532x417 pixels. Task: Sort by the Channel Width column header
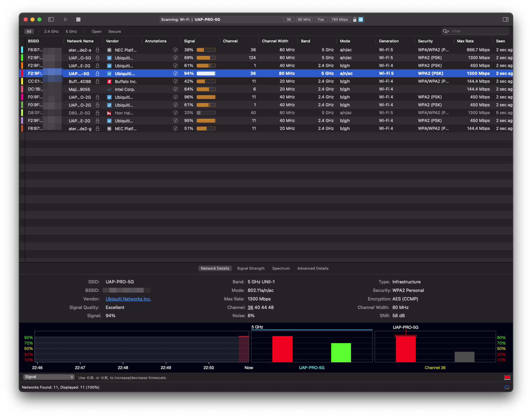278,41
